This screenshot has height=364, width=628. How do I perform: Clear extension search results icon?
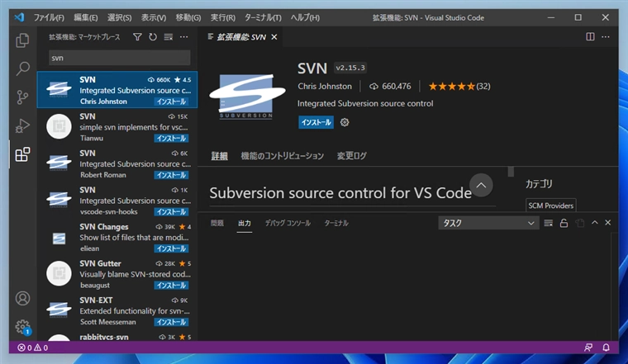click(169, 37)
